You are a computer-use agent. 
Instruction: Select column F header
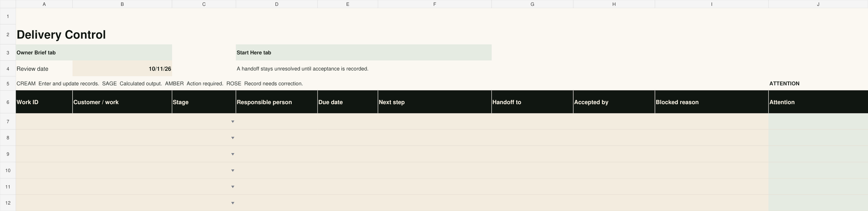tap(435, 4)
